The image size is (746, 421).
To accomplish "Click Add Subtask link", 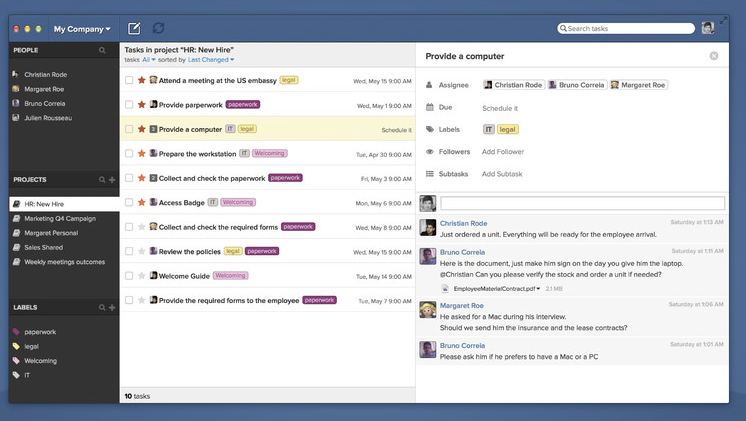I will pyautogui.click(x=502, y=174).
